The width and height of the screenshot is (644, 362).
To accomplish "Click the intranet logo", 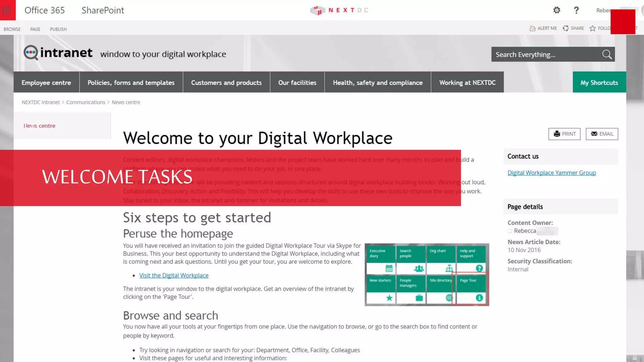I will pos(58,53).
